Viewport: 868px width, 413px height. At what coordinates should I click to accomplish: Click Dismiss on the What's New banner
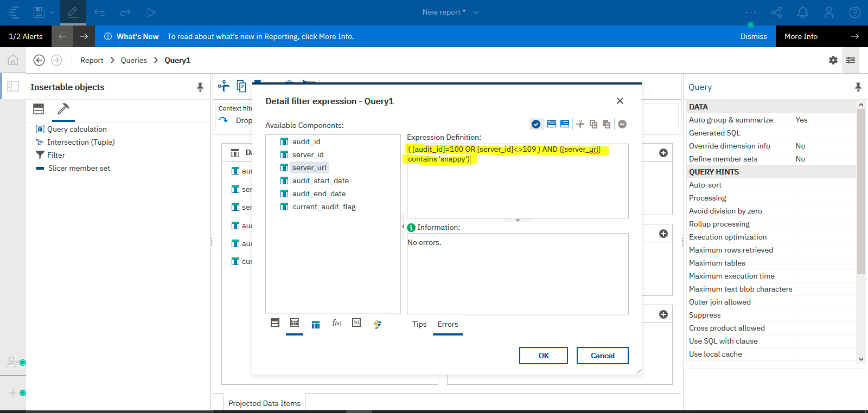click(754, 36)
